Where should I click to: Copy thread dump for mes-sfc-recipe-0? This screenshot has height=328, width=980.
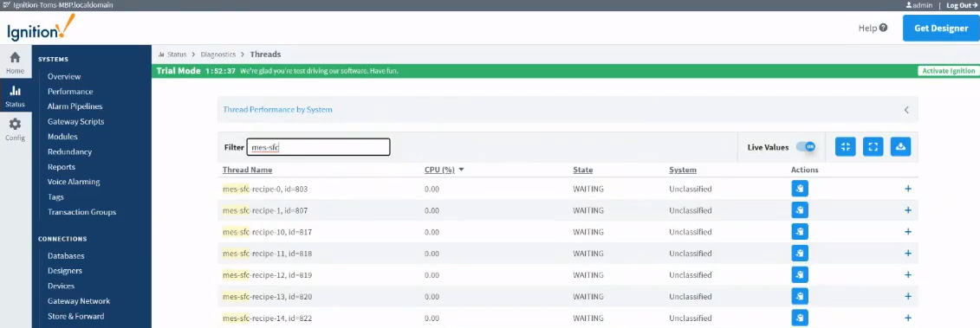800,189
